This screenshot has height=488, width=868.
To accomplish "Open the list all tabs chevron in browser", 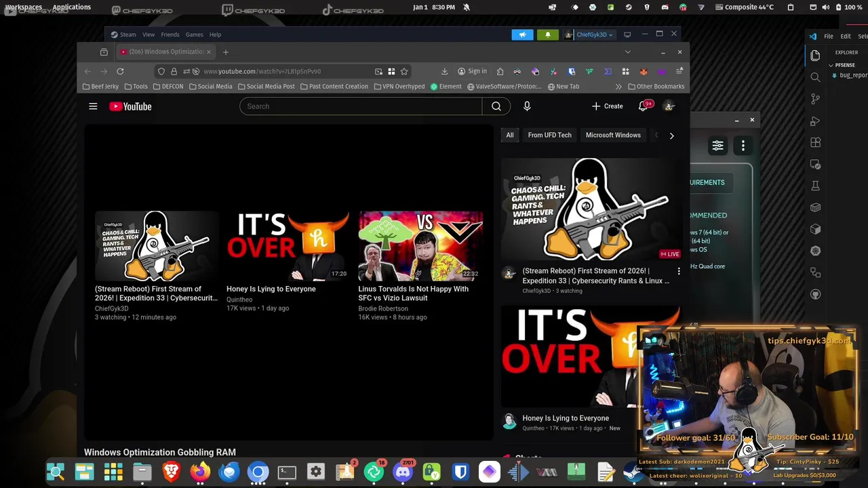I will (627, 52).
